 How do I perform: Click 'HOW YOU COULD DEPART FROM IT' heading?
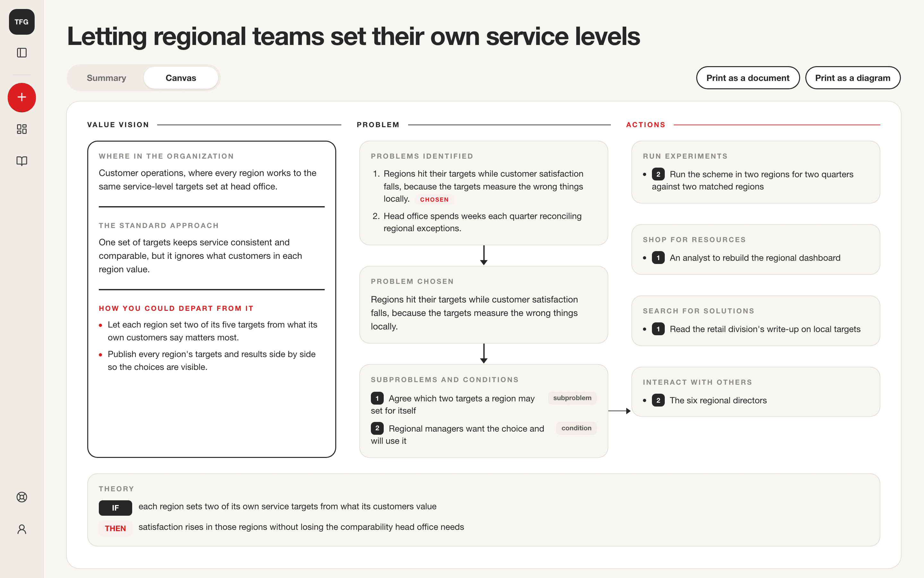(x=176, y=308)
